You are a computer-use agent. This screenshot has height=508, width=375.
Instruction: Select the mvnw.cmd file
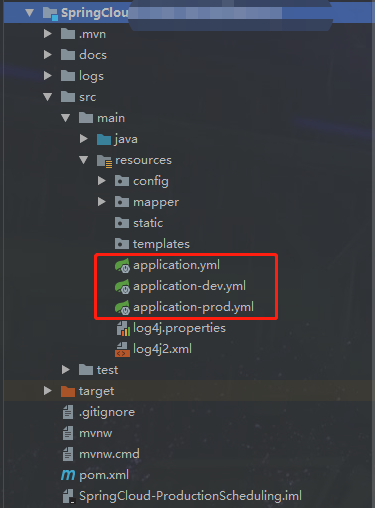pos(101,454)
